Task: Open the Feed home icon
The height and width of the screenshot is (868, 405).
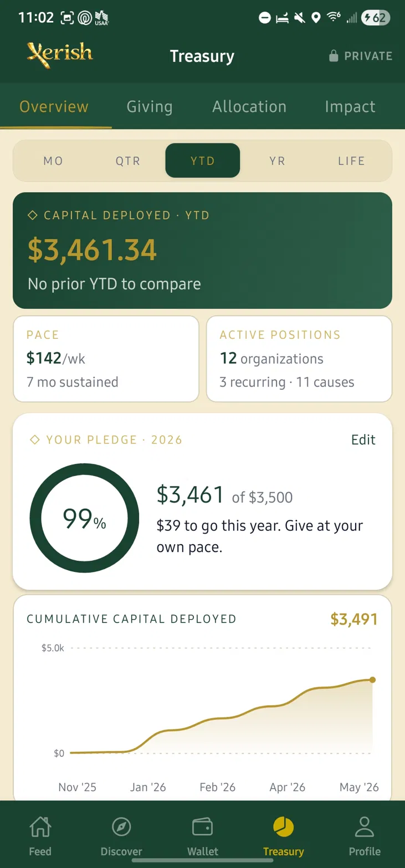Action: pyautogui.click(x=40, y=827)
